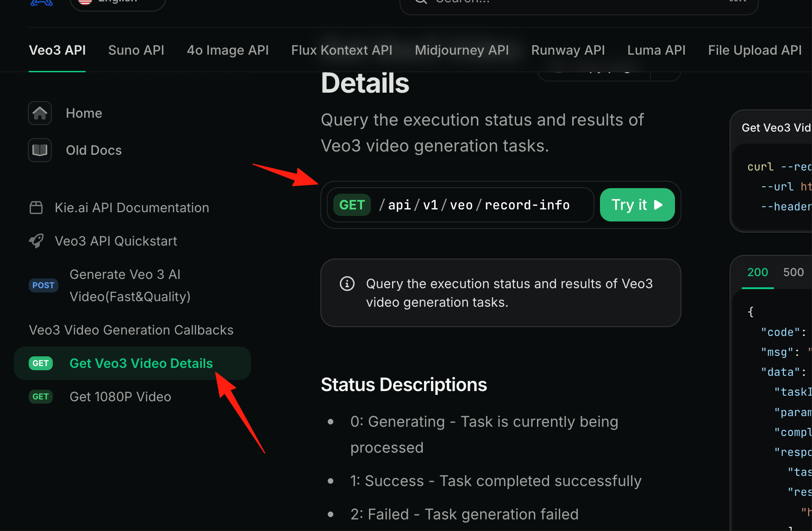Click the GET method badge in endpoint bar
812x531 pixels.
coord(352,205)
